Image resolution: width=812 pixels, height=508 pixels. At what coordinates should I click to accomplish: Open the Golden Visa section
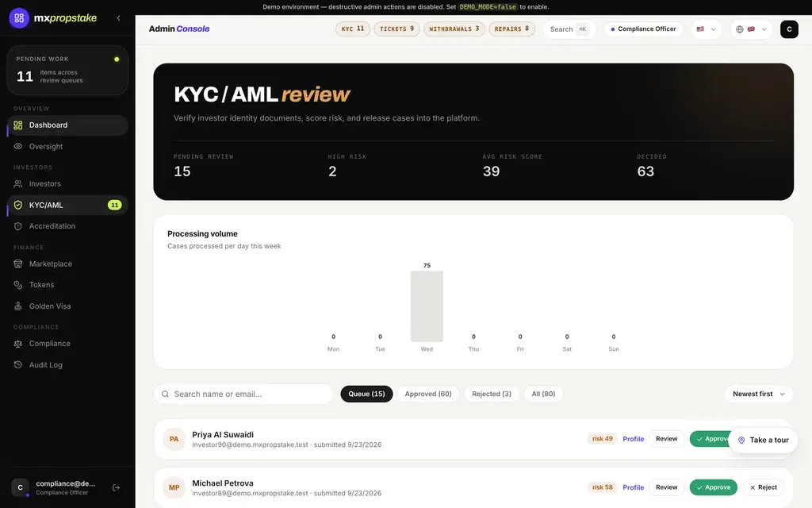pyautogui.click(x=67, y=306)
